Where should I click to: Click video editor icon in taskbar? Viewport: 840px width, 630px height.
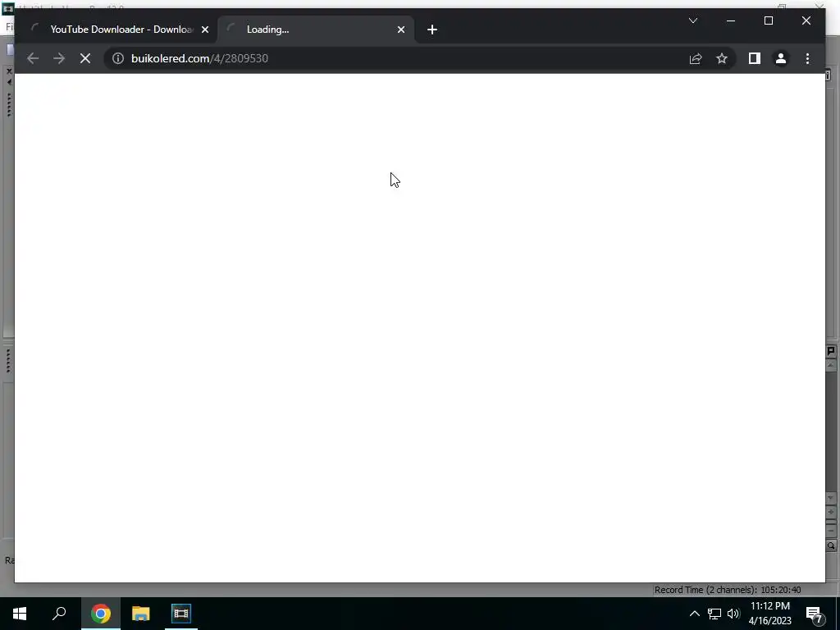point(181,614)
